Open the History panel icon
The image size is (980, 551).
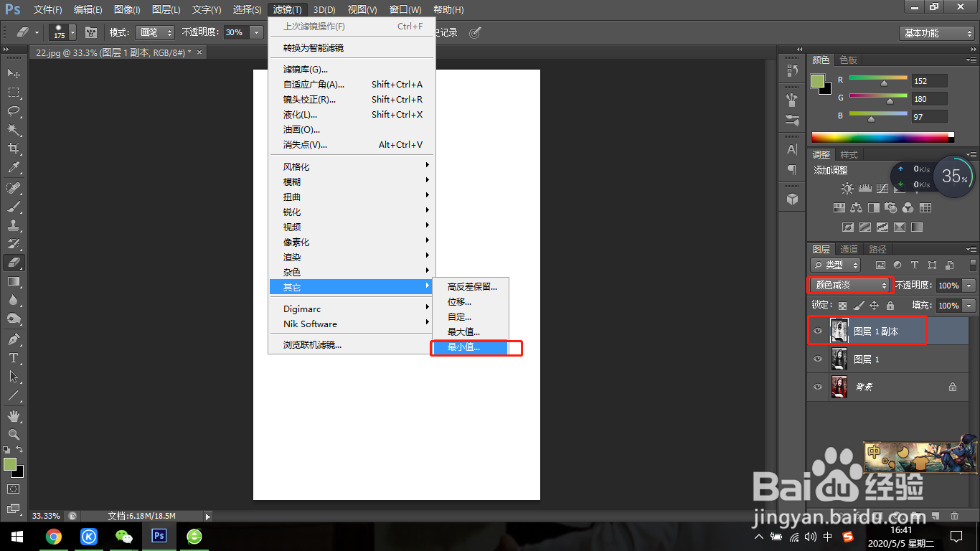[792, 70]
